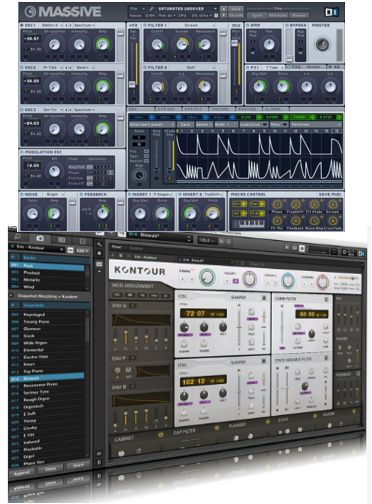Click the KTr macro source handle
This screenshot has height=504, width=372.
[240, 204]
